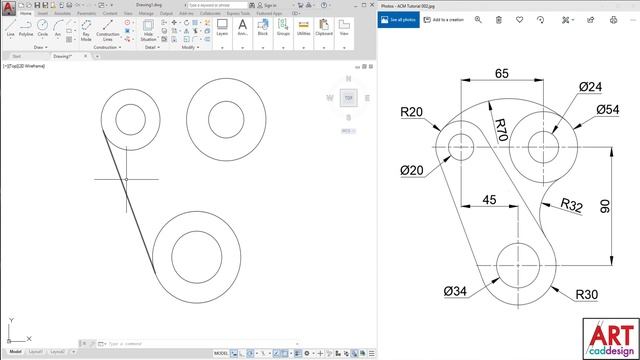The height and width of the screenshot is (360, 640).
Task: Toggle lineweight display in status bar
Action: pyautogui.click(x=298, y=353)
